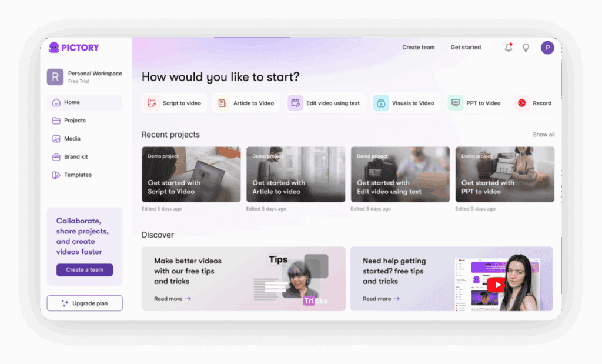Viewport: 602px width, 364px height.
Task: Click the Upgrade plan button
Action: [85, 303]
